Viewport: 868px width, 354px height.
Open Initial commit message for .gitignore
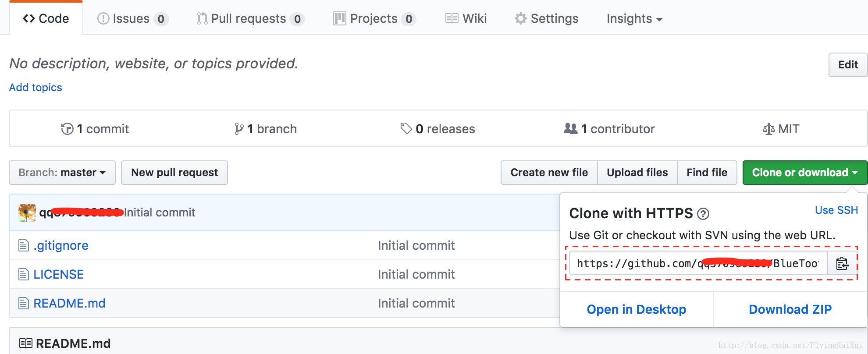coord(416,245)
